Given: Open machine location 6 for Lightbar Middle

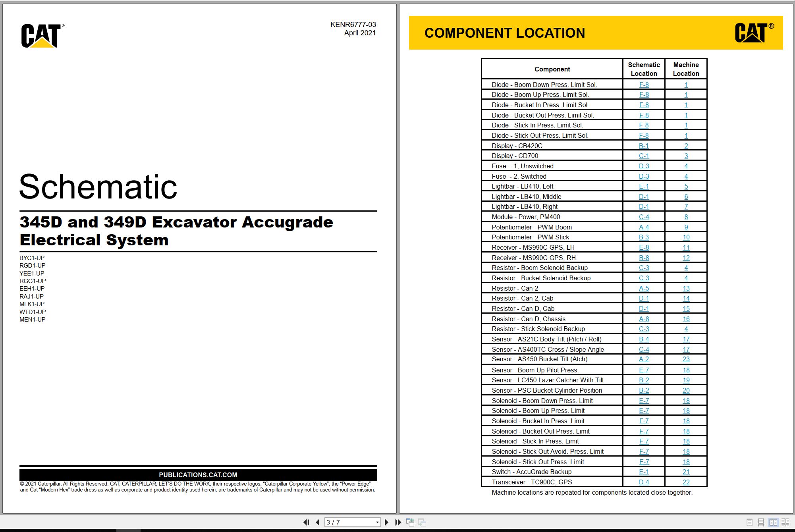Looking at the screenshot, I should [x=686, y=197].
